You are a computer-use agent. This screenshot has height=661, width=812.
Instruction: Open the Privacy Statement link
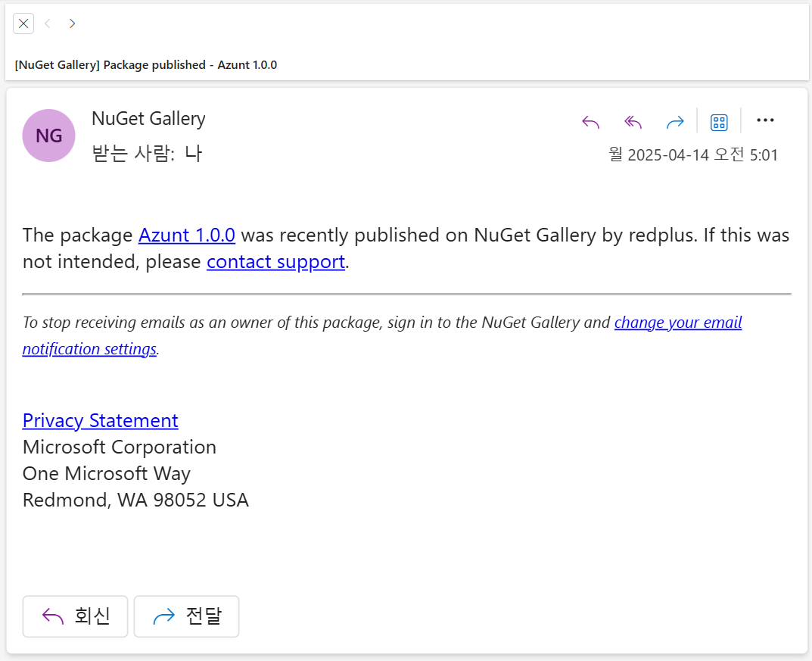point(100,420)
